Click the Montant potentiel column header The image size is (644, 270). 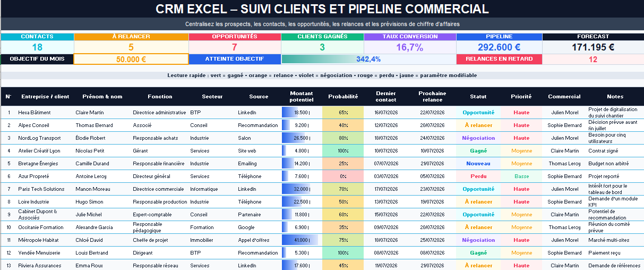(302, 96)
